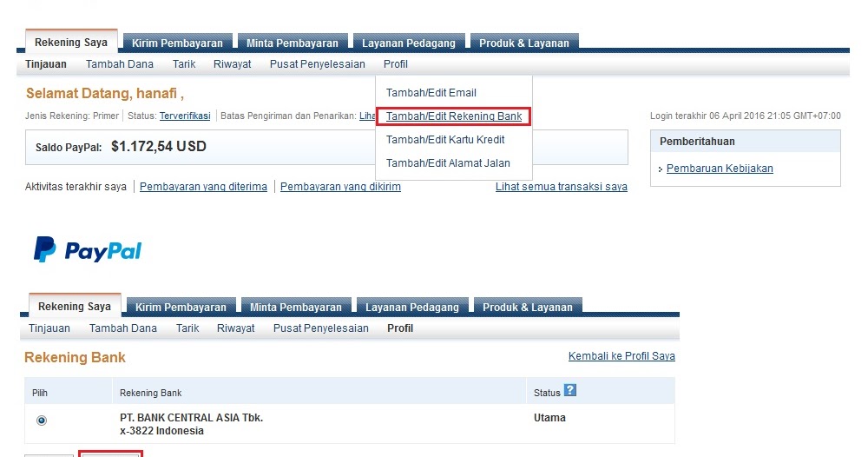Choose Tambah/Edit Alamat Jalan from Profil dropdown
Image resolution: width=868 pixels, height=457 pixels.
point(448,162)
